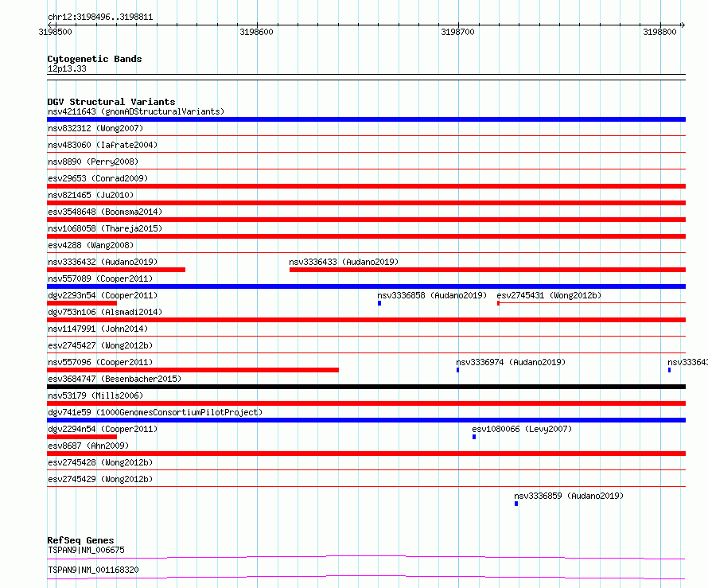
Task: Click small blue marker under nsv3336858
Action: [x=379, y=303]
